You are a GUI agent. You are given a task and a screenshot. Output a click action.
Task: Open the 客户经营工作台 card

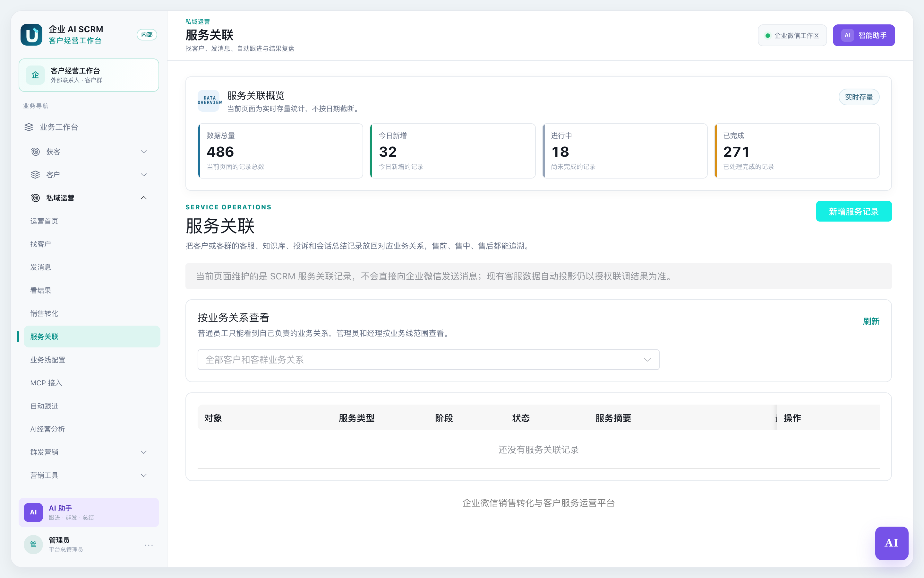tap(89, 75)
